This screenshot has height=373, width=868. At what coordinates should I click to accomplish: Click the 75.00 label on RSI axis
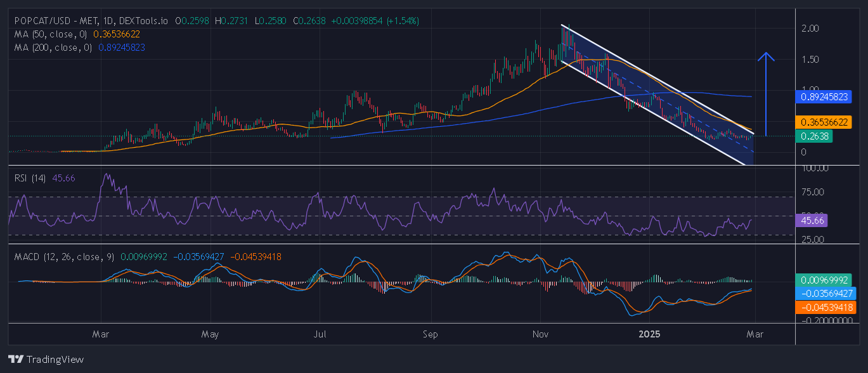tap(812, 192)
